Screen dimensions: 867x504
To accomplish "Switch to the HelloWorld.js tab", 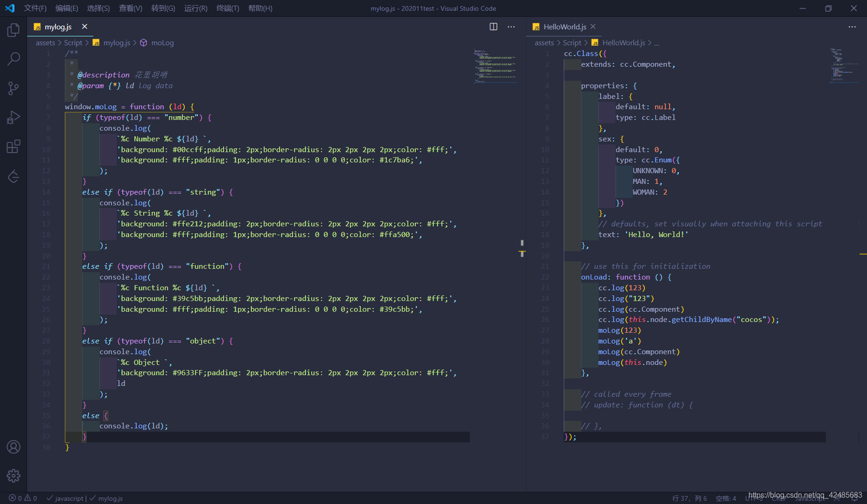I will click(565, 27).
